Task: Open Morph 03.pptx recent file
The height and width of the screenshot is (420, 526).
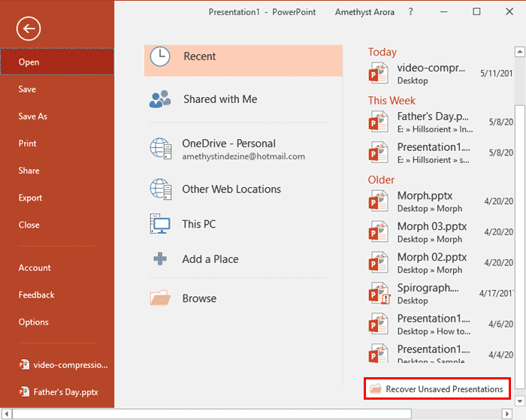Action: click(x=440, y=232)
